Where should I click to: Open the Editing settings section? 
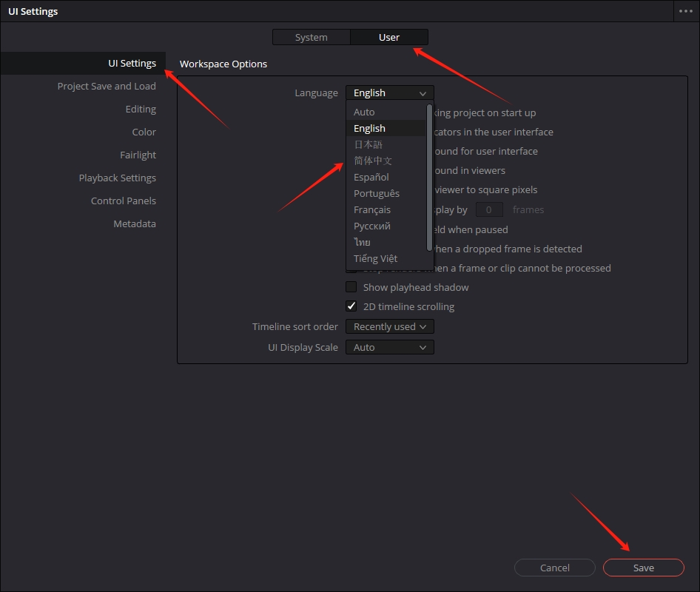click(x=141, y=109)
